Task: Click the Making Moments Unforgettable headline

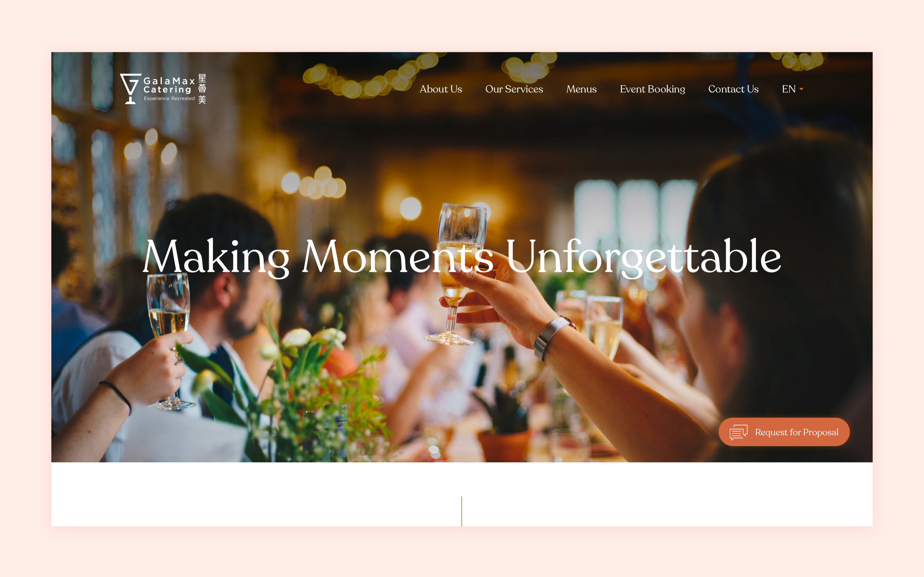Action: pyautogui.click(x=462, y=256)
